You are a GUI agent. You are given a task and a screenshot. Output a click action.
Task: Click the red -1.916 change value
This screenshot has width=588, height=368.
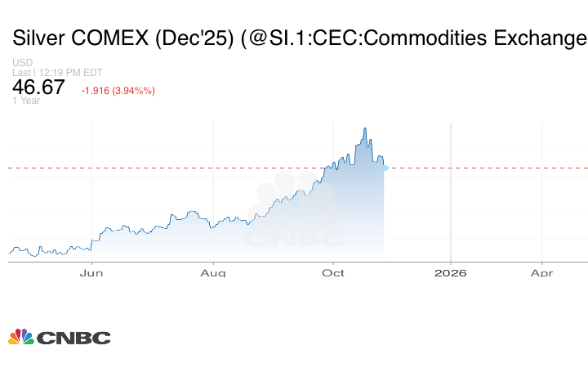[97, 90]
